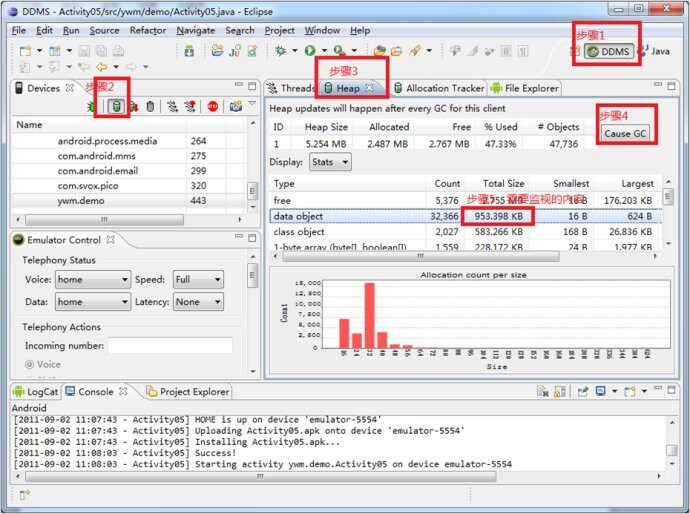
Task: Click the green Run toolbar button
Action: 311,50
